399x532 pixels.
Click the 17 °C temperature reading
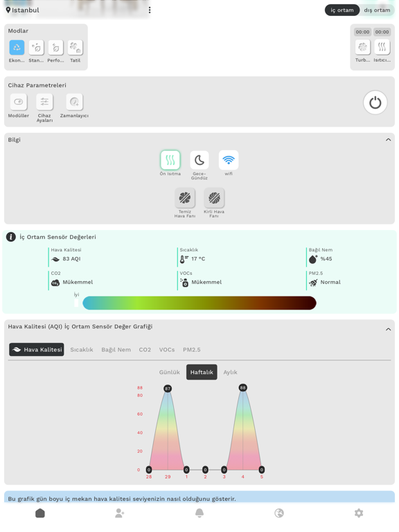pyautogui.click(x=198, y=259)
